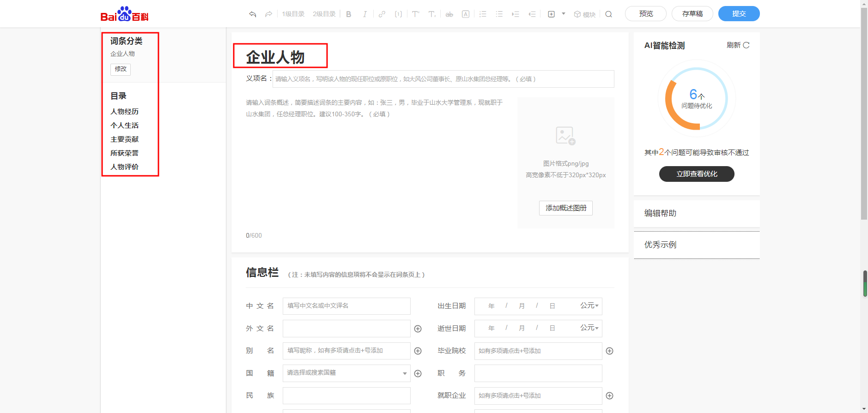Image resolution: width=868 pixels, height=413 pixels.
Task: Open the 优秀示例 section
Action: click(697, 245)
